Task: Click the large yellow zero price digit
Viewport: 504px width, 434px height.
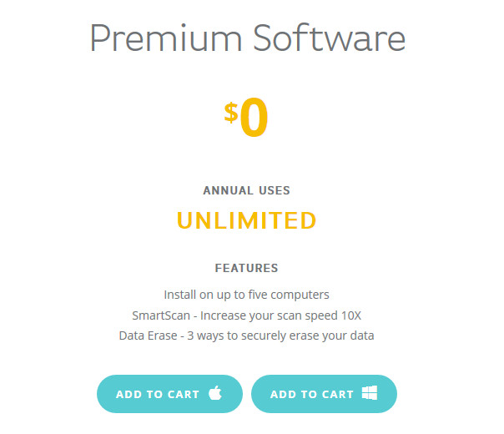Action: click(x=254, y=119)
